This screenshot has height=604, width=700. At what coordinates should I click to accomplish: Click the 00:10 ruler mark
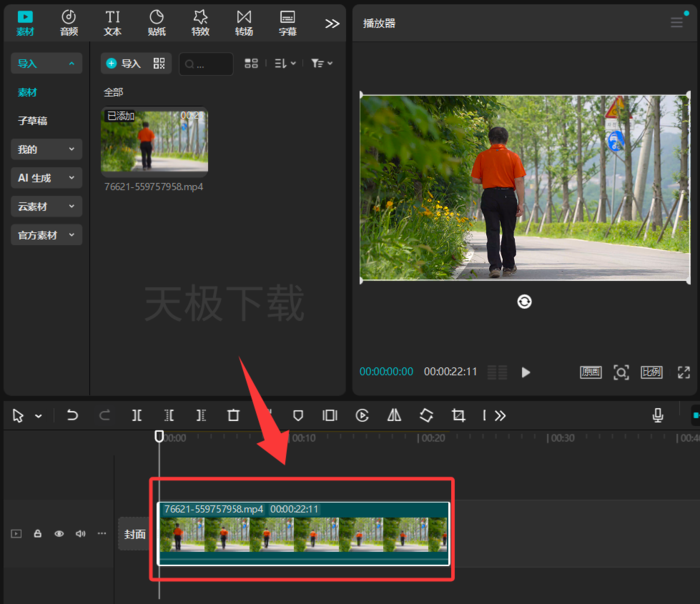(304, 438)
